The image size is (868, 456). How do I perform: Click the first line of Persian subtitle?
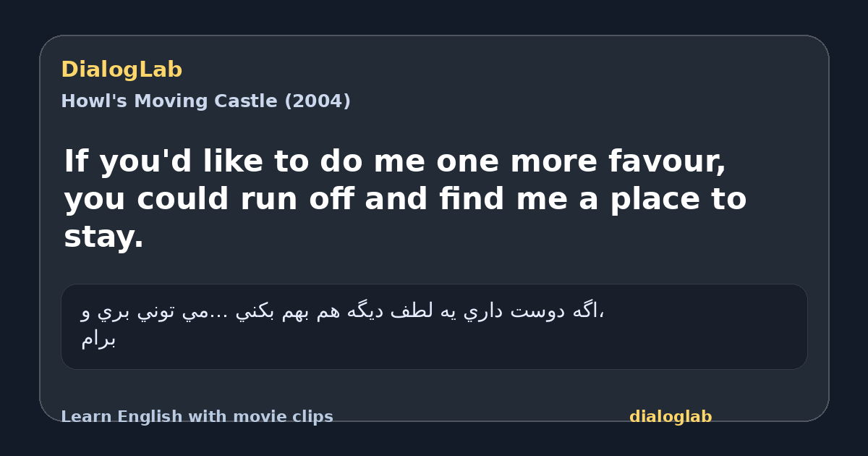pos(343,312)
